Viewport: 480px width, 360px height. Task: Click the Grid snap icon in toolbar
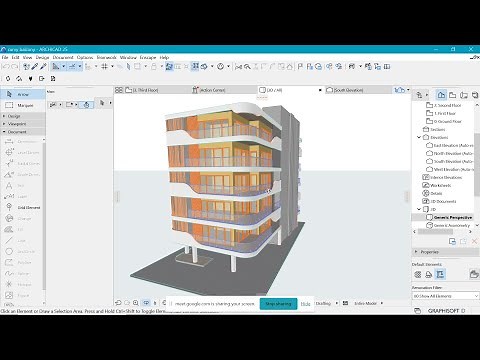pyautogui.click(x=104, y=67)
